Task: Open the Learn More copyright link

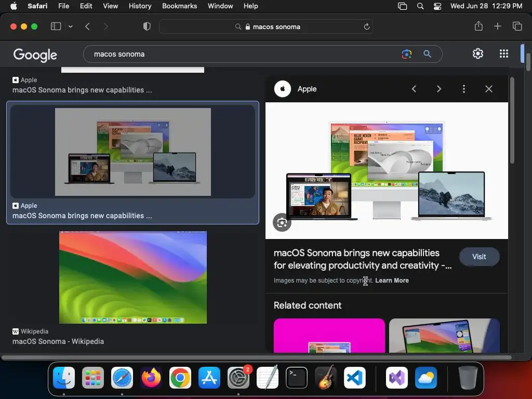Action: (392, 281)
